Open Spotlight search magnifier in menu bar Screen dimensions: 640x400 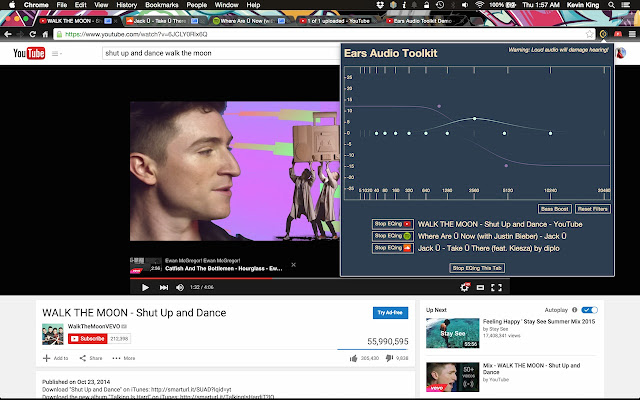pyautogui.click(x=611, y=5)
